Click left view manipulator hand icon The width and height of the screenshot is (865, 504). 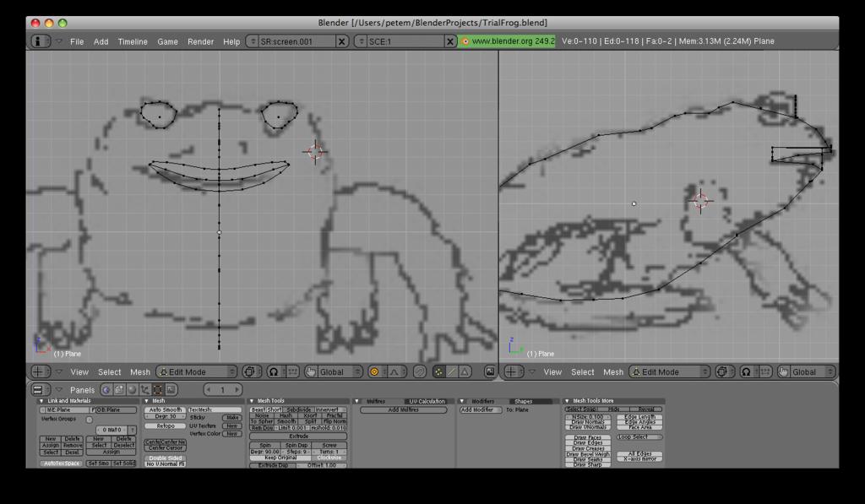[x=311, y=371]
